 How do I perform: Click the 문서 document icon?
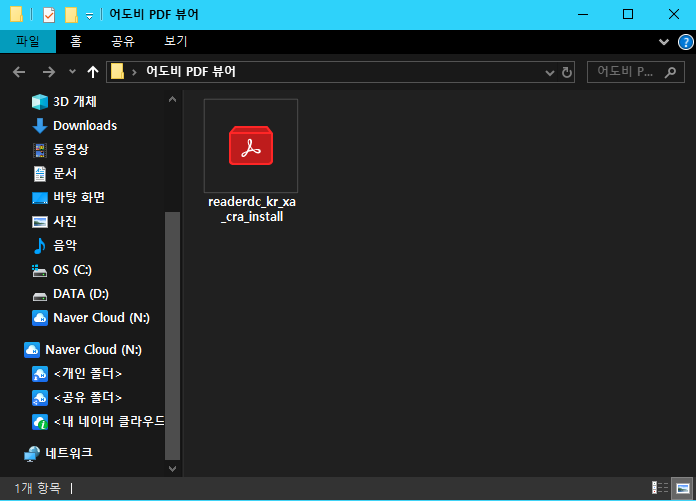[40, 174]
